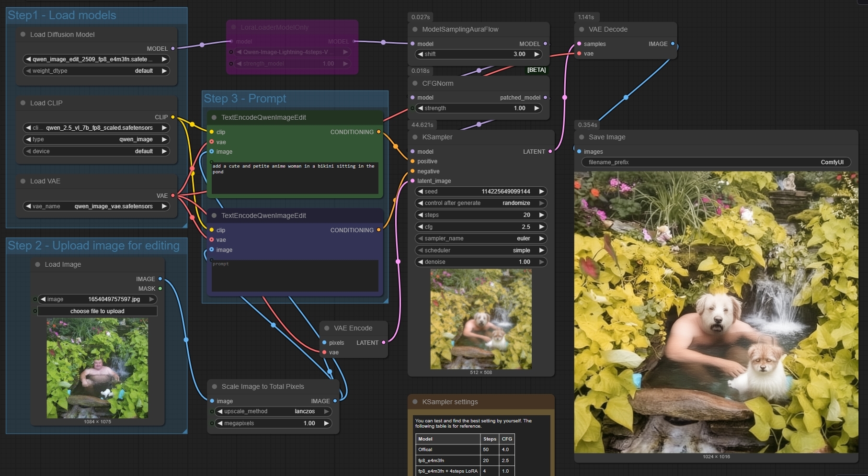Select the Step 2 - Upload image for editing title

93,246
